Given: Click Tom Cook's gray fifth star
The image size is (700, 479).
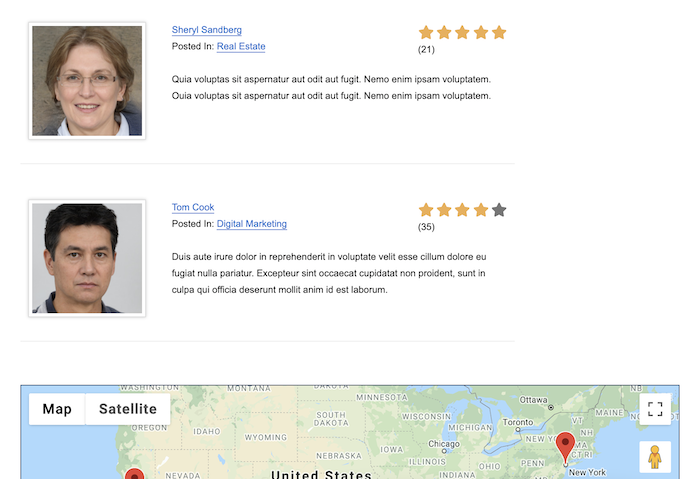Looking at the screenshot, I should point(499,210).
